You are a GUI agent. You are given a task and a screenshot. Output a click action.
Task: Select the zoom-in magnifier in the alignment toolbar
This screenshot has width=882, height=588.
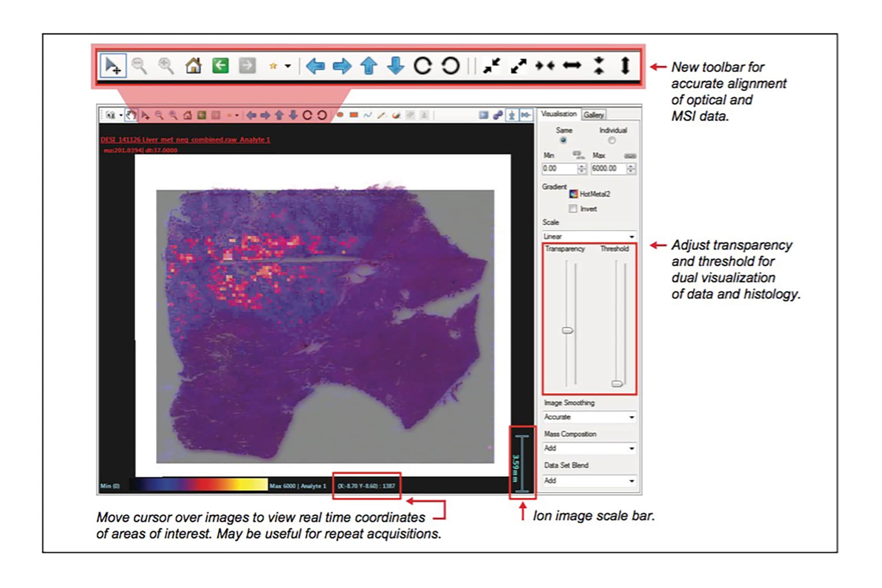(x=165, y=66)
